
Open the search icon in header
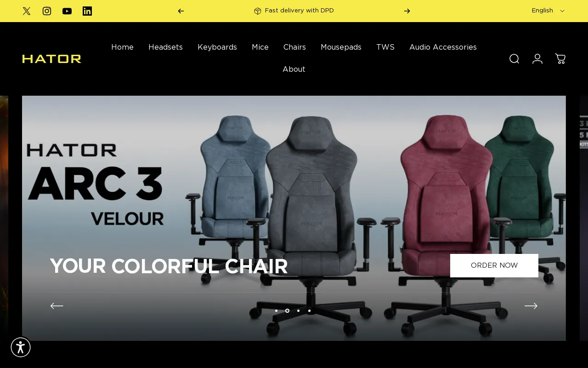point(514,59)
